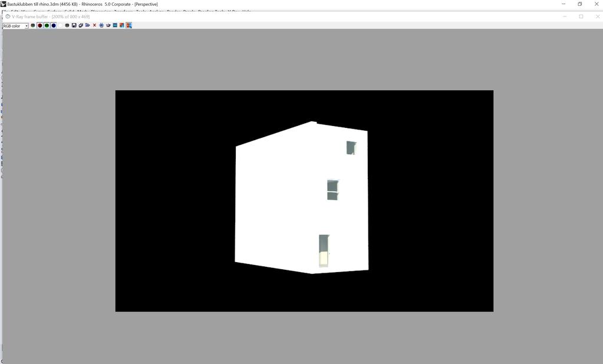Click the Rhinoceros app icon in title bar
Viewport: 603px width, 364px height.
tap(4, 4)
